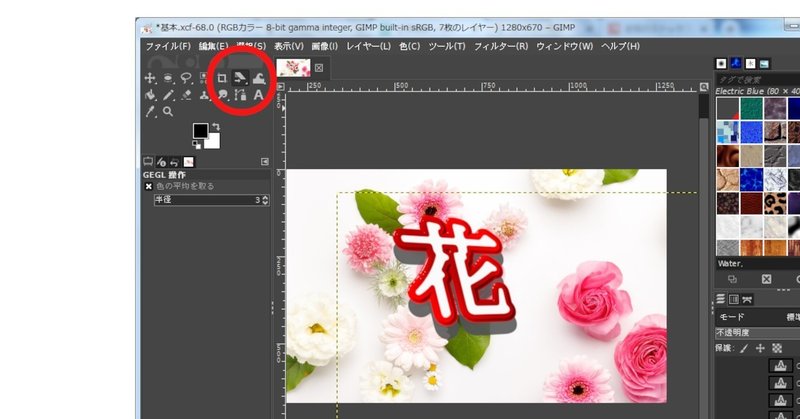Select the Clone stamp tool
Viewport: 800px width, 419px height.
click(x=204, y=95)
